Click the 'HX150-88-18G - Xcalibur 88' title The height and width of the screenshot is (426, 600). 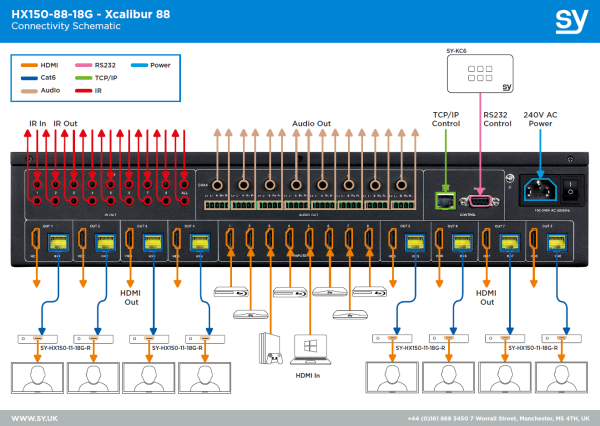[91, 14]
